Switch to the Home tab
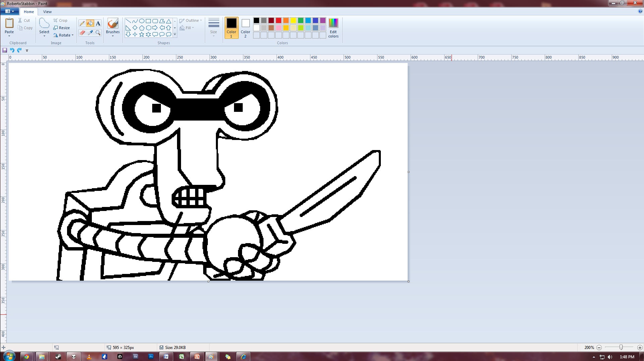 [x=29, y=12]
